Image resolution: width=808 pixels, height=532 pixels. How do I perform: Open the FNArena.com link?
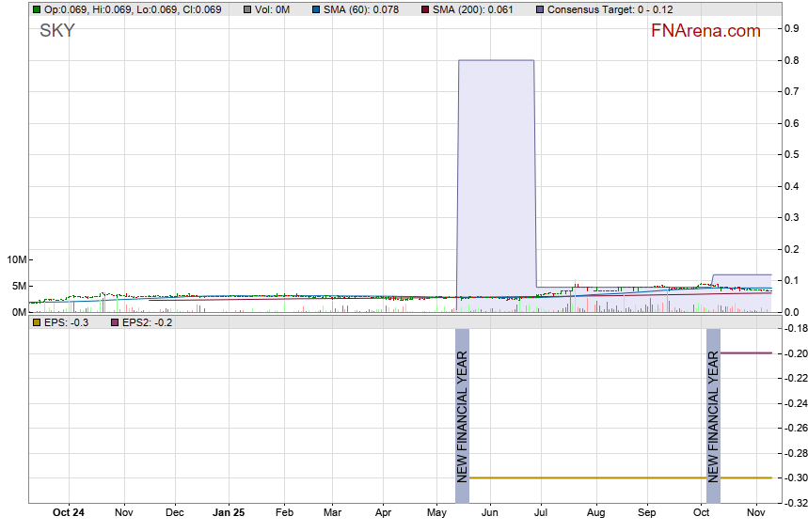coord(705,31)
